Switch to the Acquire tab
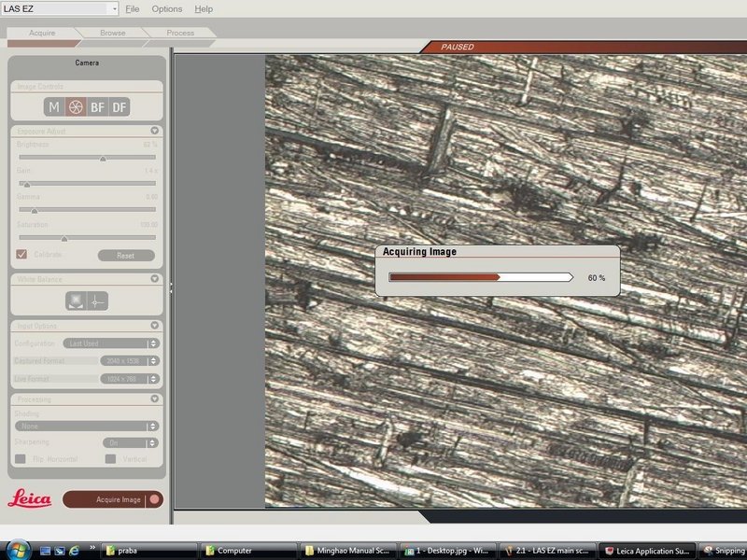The image size is (747, 560). point(42,33)
